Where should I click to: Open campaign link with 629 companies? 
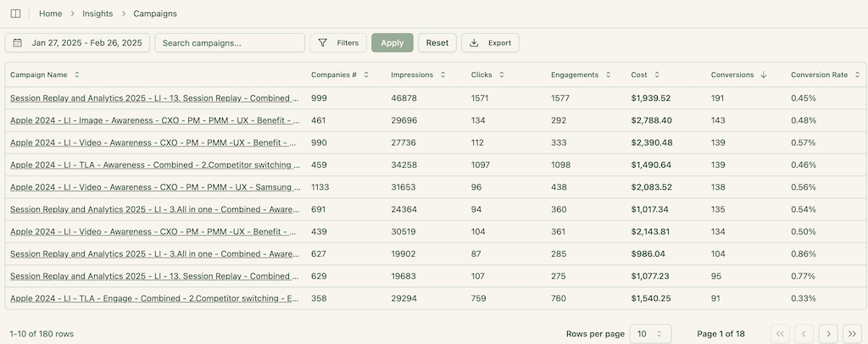155,276
